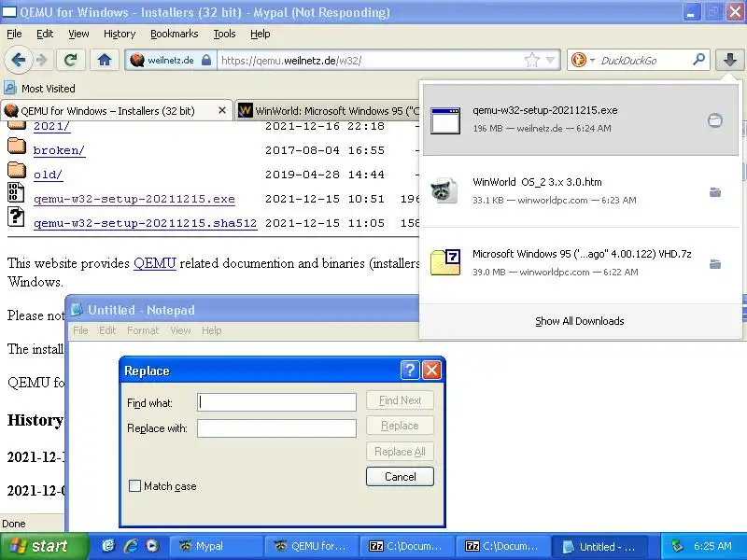Switch to the first C:\Docum... 7-Zip taskbar button
747x560 pixels.
pyautogui.click(x=406, y=546)
